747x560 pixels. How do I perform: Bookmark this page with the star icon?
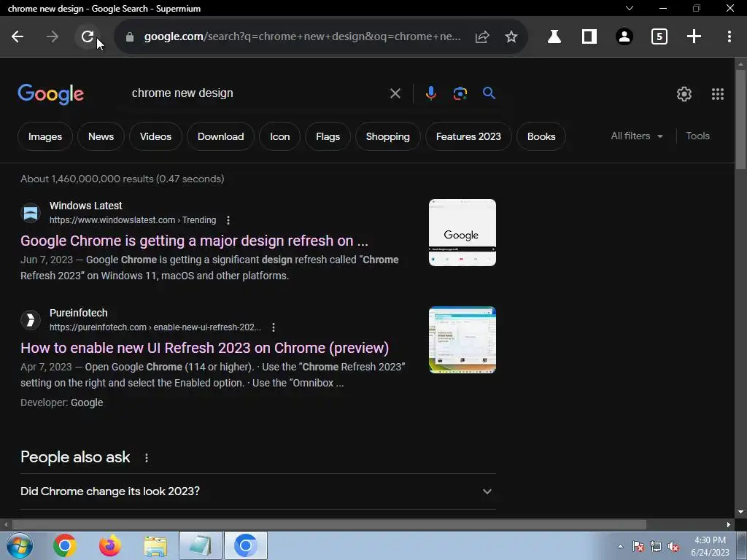(511, 36)
